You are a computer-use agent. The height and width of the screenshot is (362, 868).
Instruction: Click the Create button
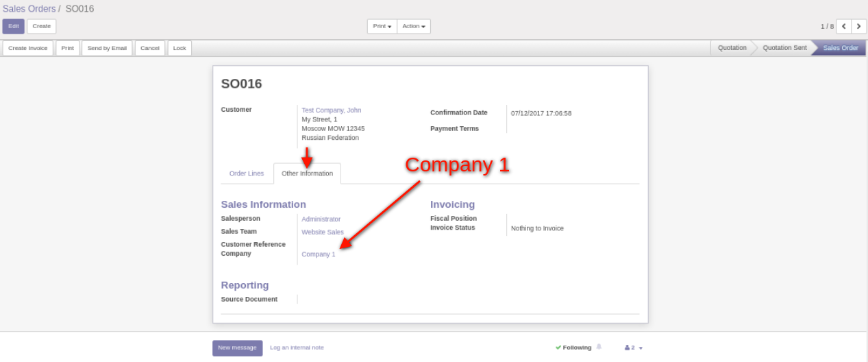(x=42, y=26)
